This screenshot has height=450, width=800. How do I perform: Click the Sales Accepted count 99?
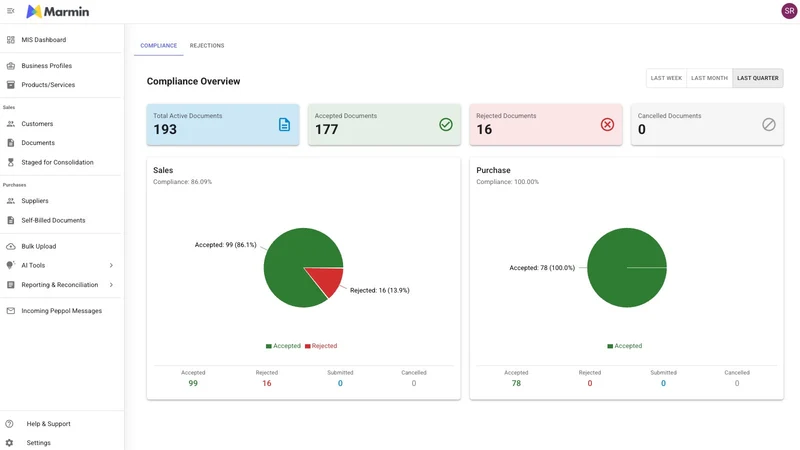[193, 383]
